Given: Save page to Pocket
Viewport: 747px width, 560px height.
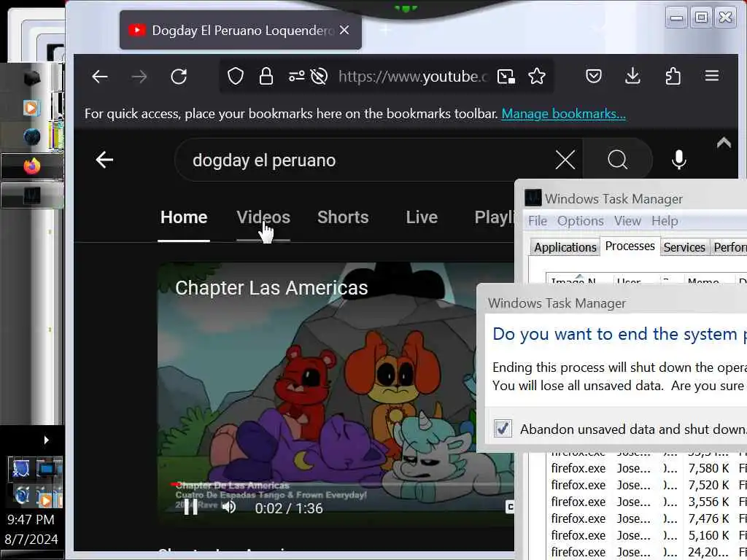Looking at the screenshot, I should [x=594, y=76].
